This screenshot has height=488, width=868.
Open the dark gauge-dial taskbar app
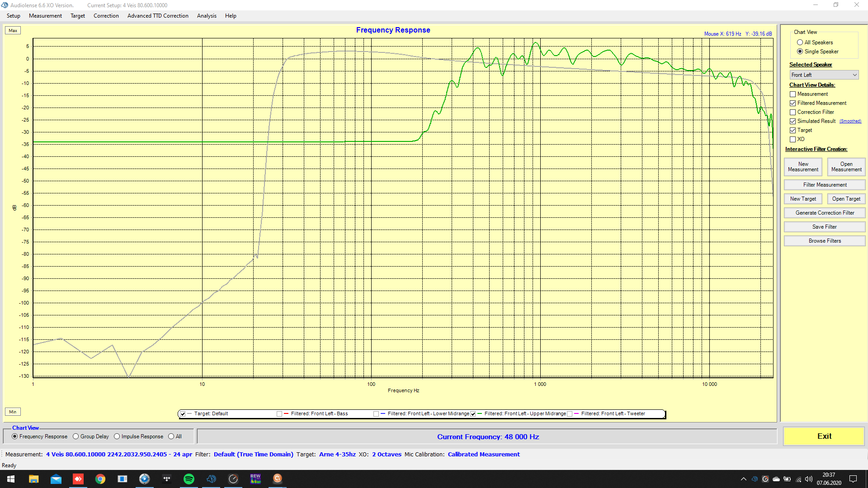pyautogui.click(x=233, y=479)
